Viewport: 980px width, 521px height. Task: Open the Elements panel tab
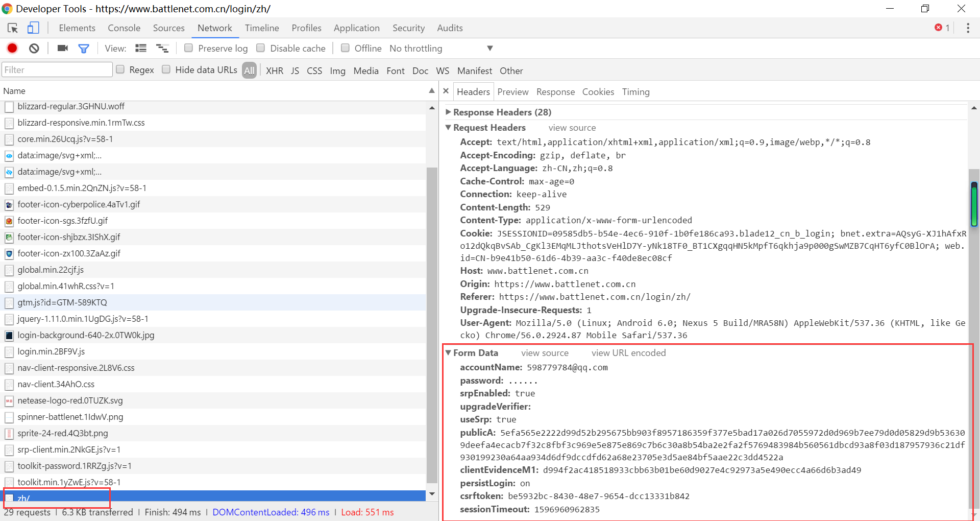tap(77, 28)
